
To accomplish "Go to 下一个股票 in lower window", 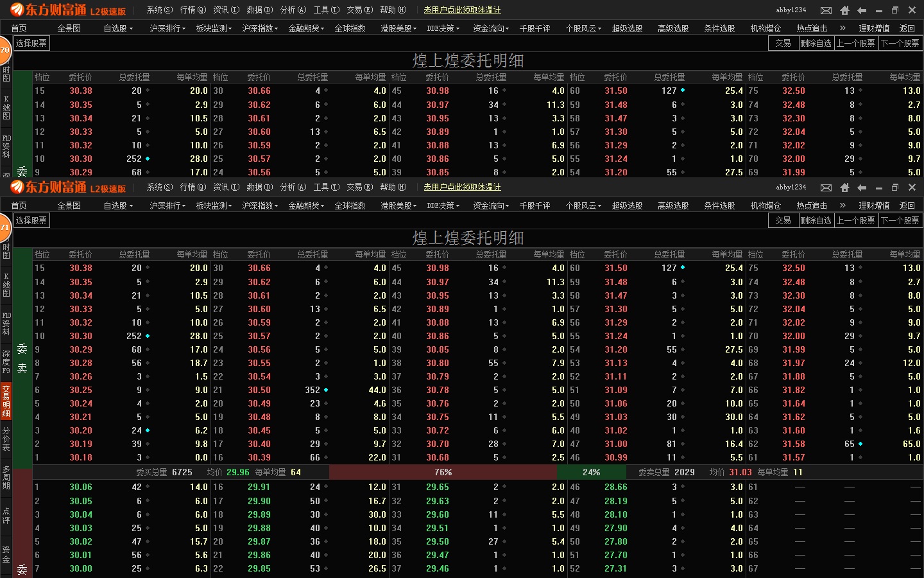I will point(900,220).
